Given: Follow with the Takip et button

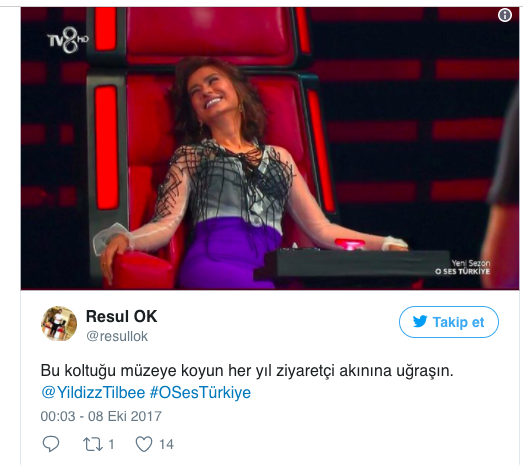Looking at the screenshot, I should point(449,322).
